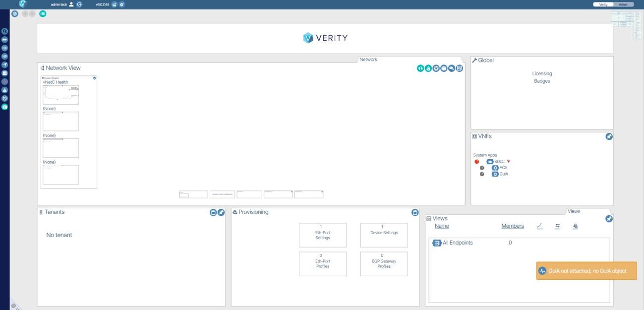Open Licensing in Global panel

click(x=542, y=73)
